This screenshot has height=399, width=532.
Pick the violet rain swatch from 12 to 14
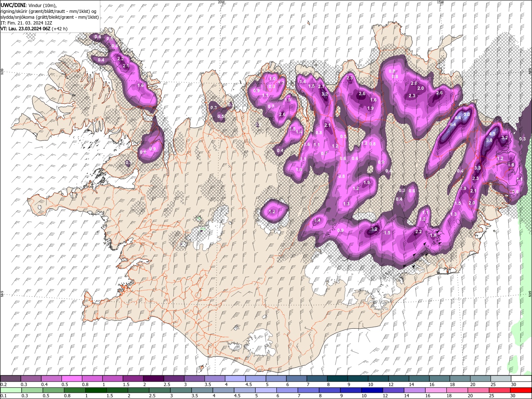pos(393,390)
